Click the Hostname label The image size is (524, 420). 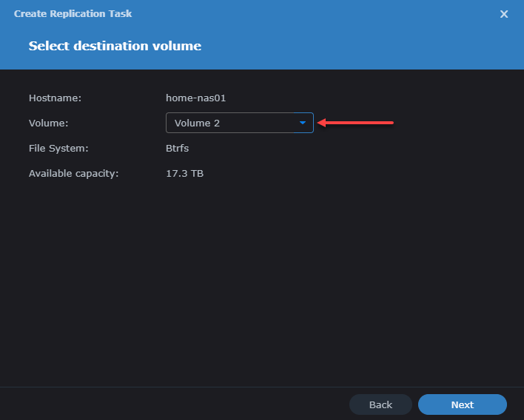coord(55,98)
